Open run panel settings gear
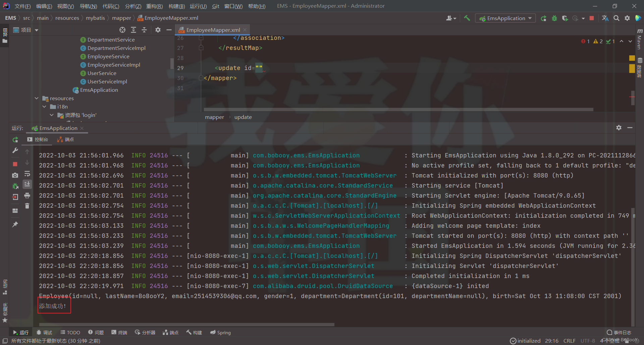644x345 pixels. pyautogui.click(x=619, y=128)
